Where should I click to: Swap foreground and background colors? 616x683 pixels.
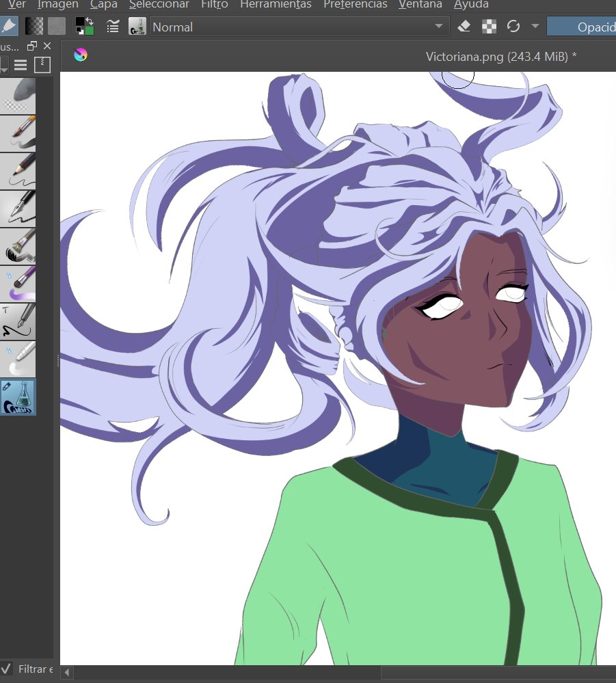pos(90,22)
